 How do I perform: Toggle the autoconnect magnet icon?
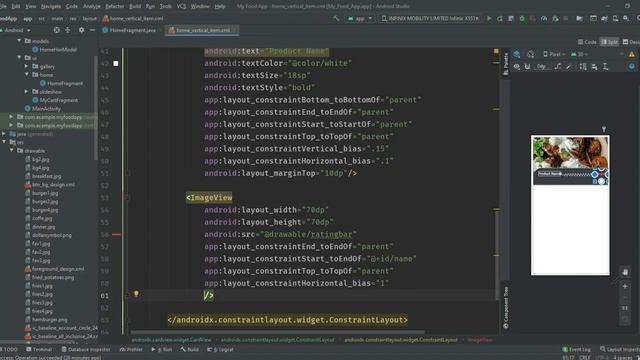click(x=527, y=67)
